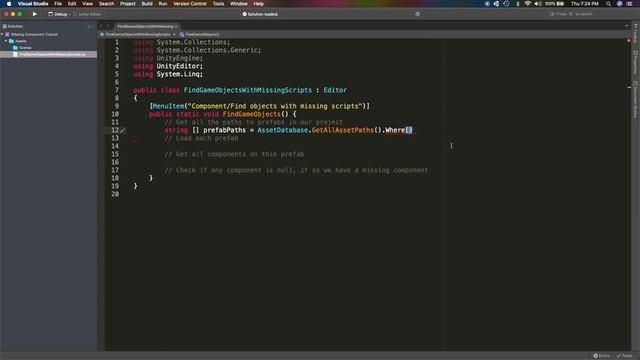Open the Build menu
The height and width of the screenshot is (360, 640).
click(x=147, y=4)
